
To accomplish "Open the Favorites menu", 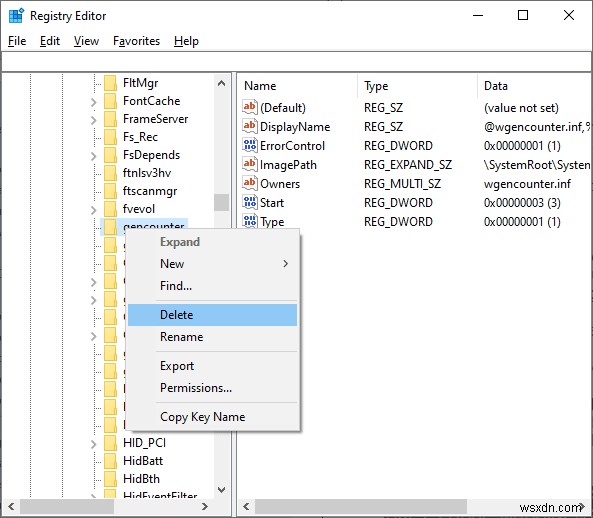I will 137,41.
